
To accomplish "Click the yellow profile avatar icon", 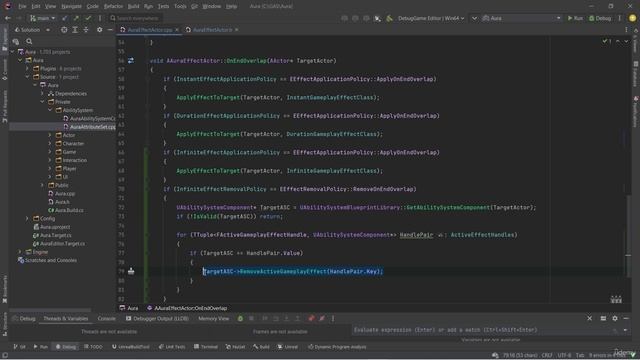I will click(x=632, y=18).
